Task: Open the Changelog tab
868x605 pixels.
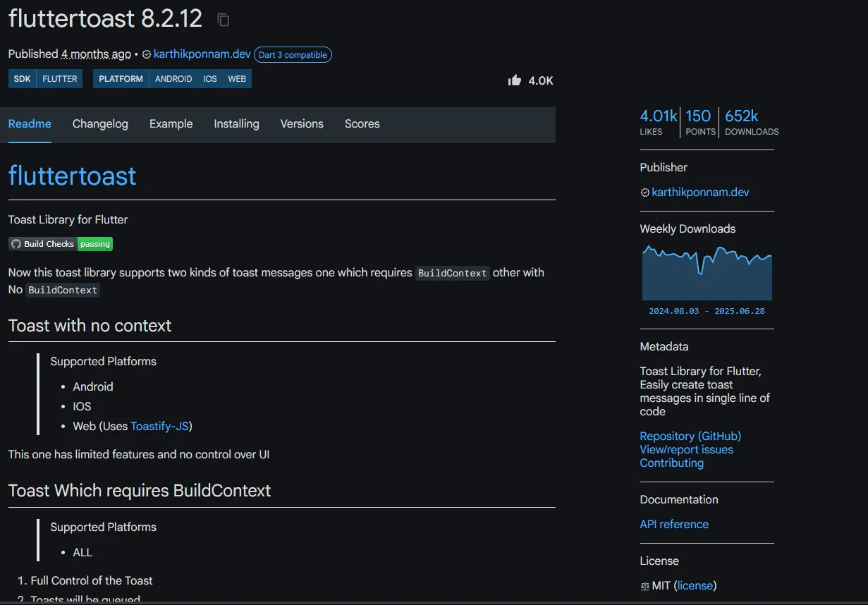Action: 100,124
